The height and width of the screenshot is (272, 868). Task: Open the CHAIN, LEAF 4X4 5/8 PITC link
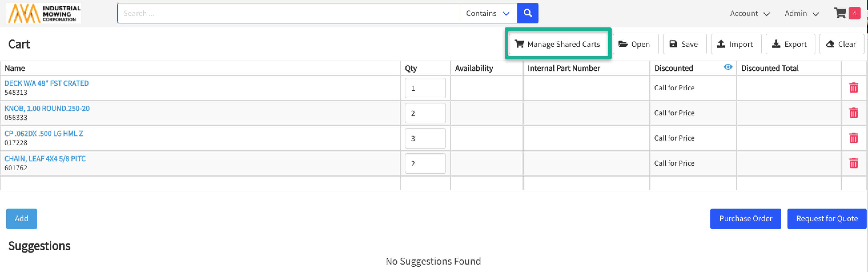point(45,159)
